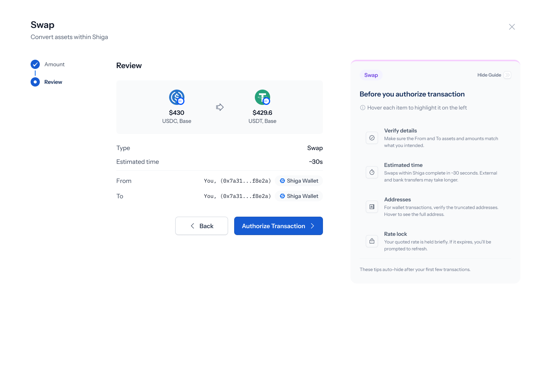Click the Verify details checkmark badge icon

[372, 138]
